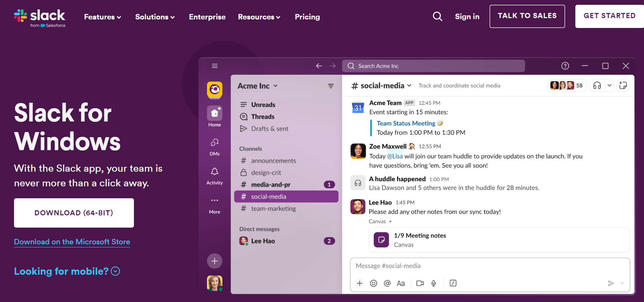Open the Pricing nav item
The height and width of the screenshot is (302, 644).
[x=307, y=17]
